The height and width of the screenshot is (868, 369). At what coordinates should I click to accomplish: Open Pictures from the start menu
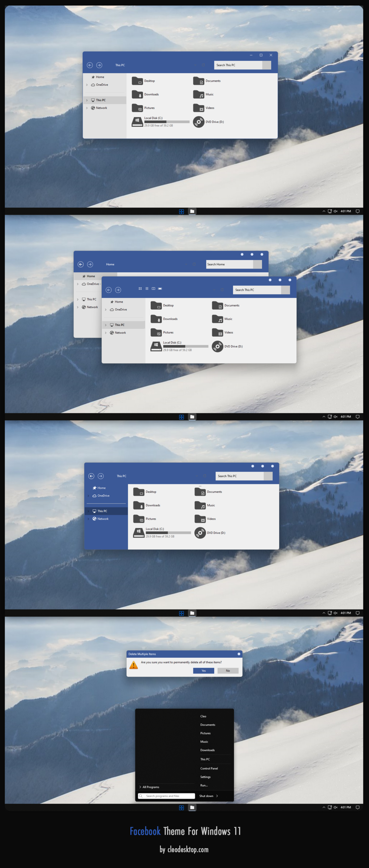click(x=205, y=733)
